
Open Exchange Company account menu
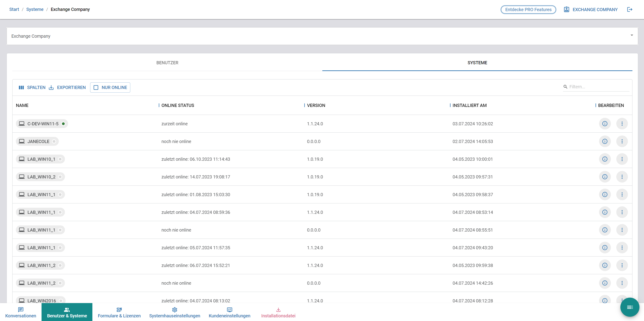coord(591,10)
